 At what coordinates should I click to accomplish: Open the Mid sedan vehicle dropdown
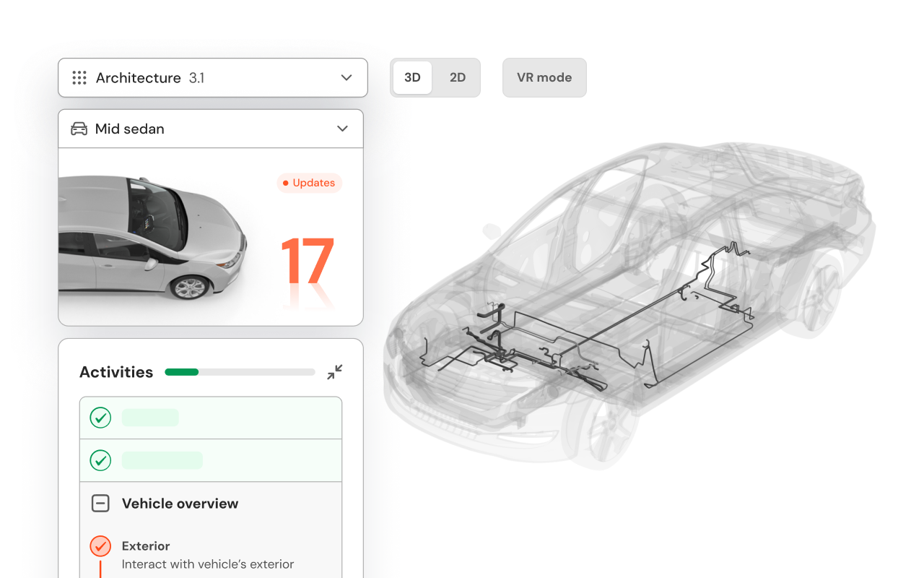pos(211,129)
